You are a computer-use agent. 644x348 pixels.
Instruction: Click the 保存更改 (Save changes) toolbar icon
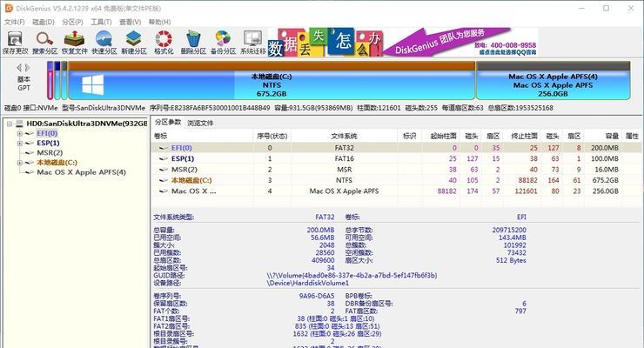pyautogui.click(x=15, y=43)
